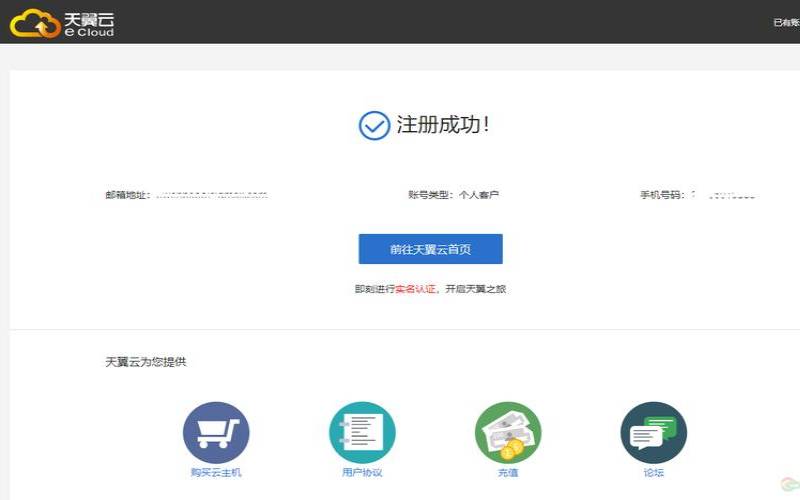Open the 充值 money icon
Screen dimensions: 800x500
coord(508,433)
